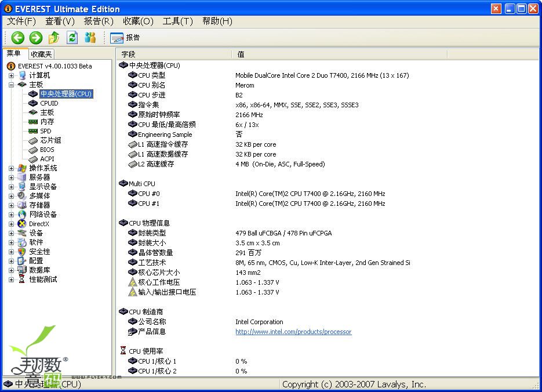Click the 安全性 shield icon in tree

click(x=22, y=252)
